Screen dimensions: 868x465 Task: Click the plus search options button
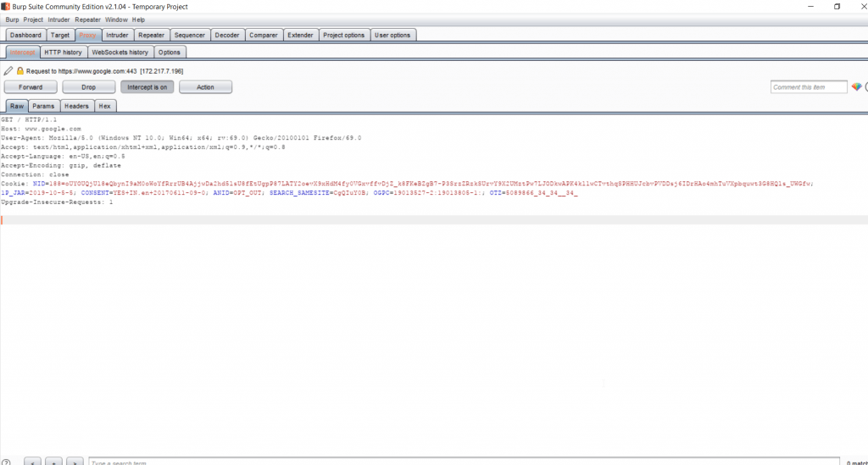[x=53, y=462]
